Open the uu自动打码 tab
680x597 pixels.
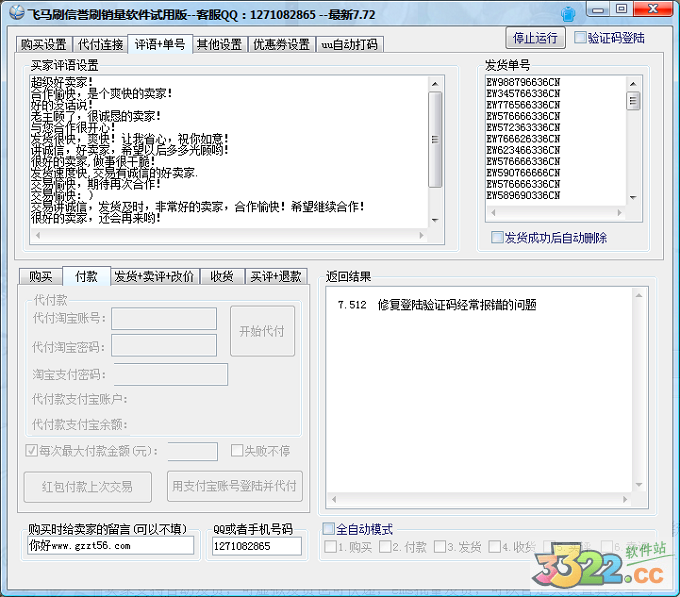click(x=350, y=44)
